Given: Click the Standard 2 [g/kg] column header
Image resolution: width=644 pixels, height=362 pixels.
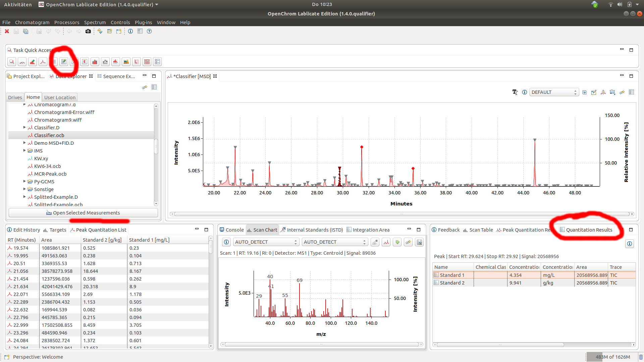Looking at the screenshot, I should click(104, 240).
